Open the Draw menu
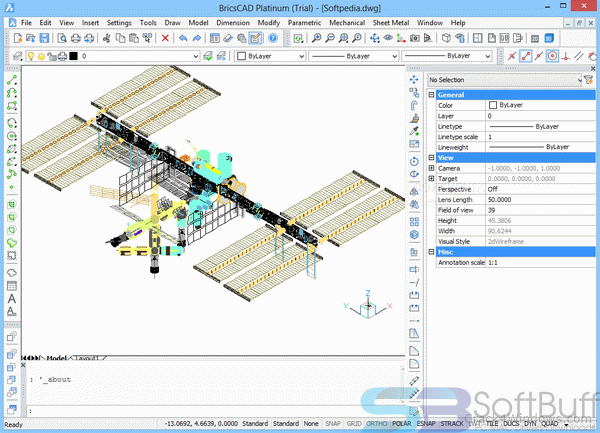600x433 pixels. tap(172, 23)
